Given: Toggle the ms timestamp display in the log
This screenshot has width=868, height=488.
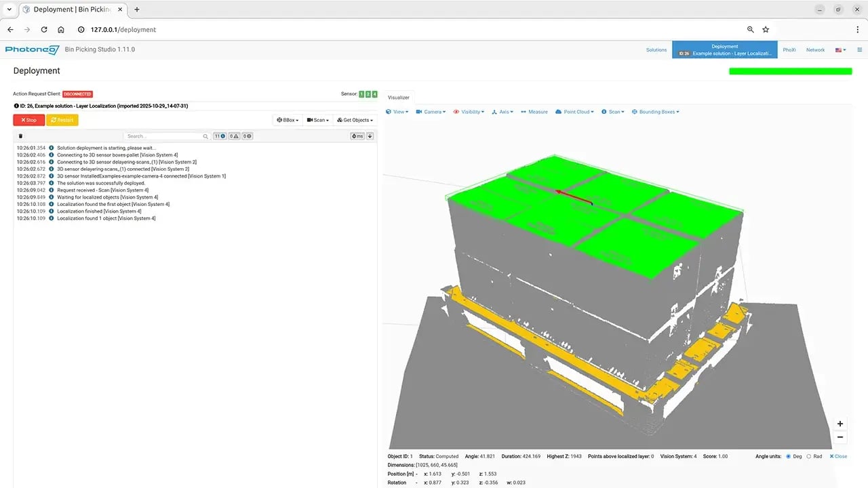Looking at the screenshot, I should click(357, 136).
